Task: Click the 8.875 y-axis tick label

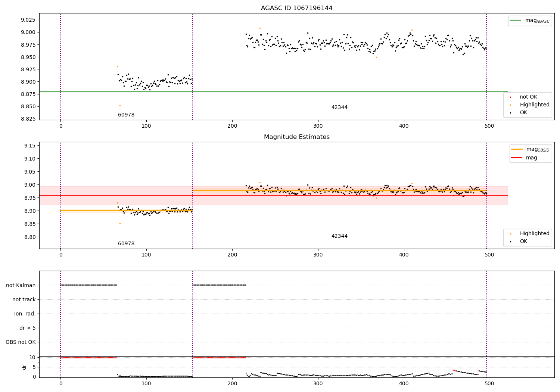Action: (28, 94)
